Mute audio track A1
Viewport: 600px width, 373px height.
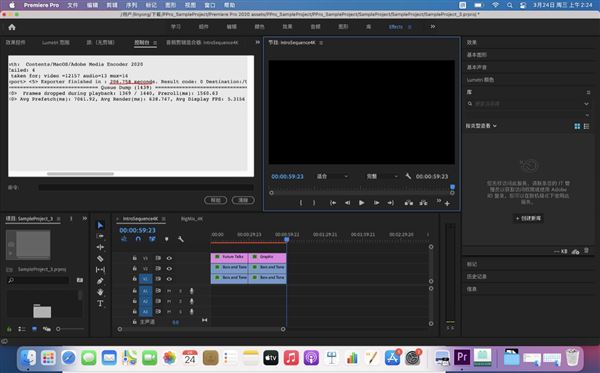tap(169, 291)
